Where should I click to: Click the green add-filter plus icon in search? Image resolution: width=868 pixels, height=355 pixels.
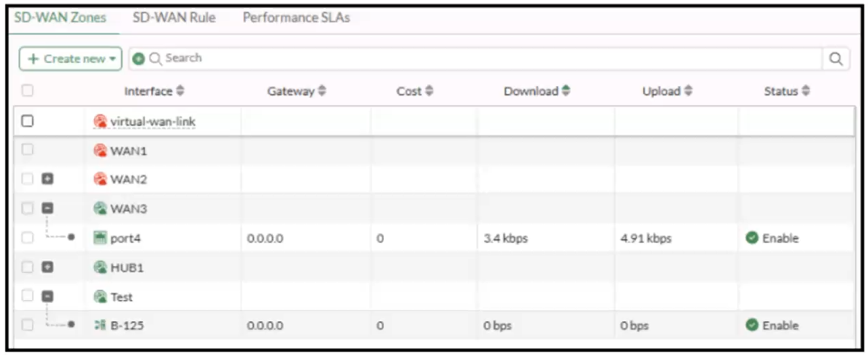(138, 59)
